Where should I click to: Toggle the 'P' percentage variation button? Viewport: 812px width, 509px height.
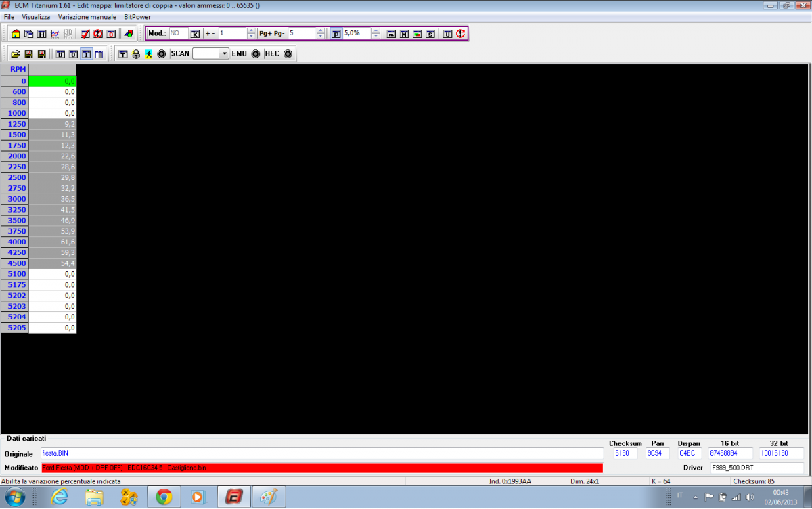tap(336, 33)
